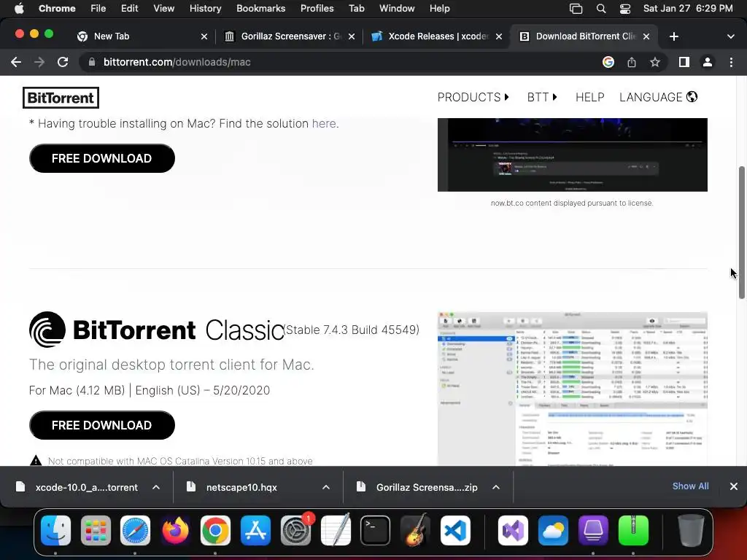
Task: Expand the PRODUCTS menu
Action: pos(473,97)
